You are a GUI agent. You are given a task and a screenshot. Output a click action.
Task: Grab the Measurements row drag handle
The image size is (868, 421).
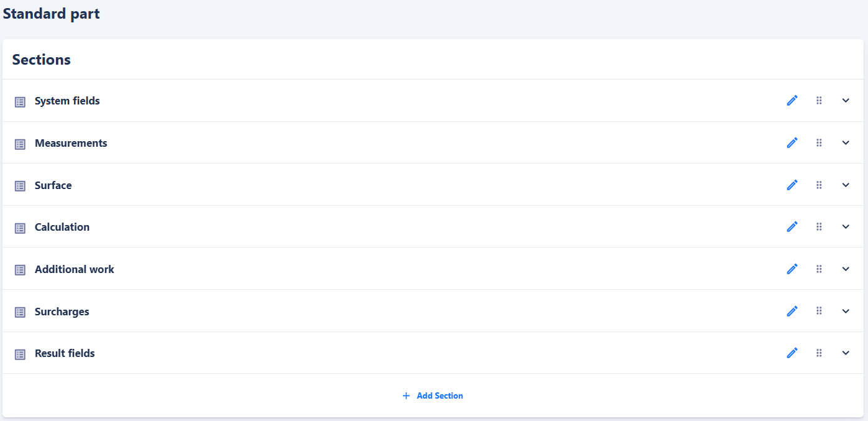[819, 143]
